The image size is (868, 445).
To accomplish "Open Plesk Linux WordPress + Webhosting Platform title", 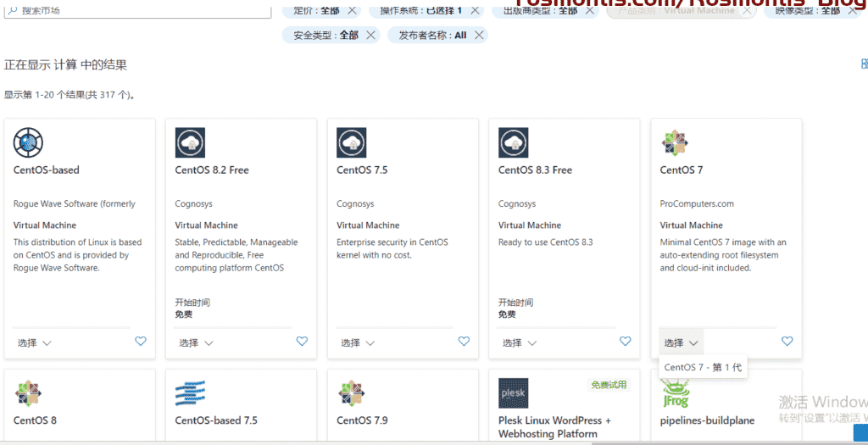I will (554, 426).
